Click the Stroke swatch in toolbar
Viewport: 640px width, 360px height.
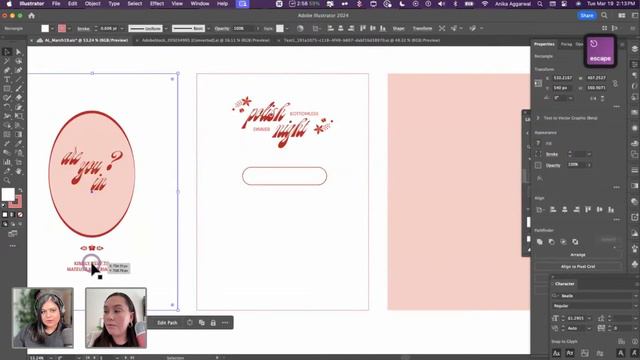(x=16, y=202)
